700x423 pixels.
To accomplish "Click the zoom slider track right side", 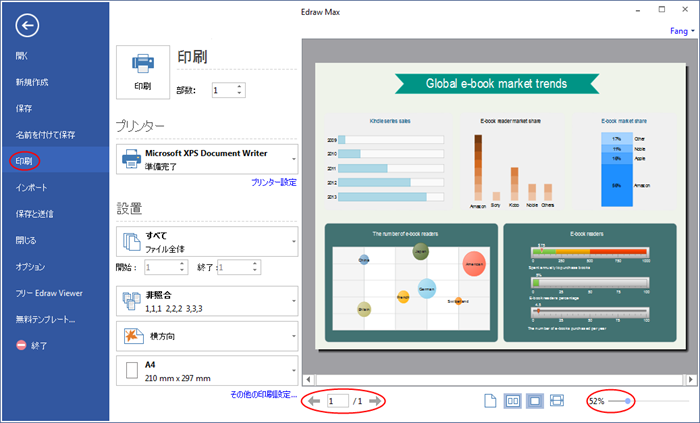I will pos(661,401).
